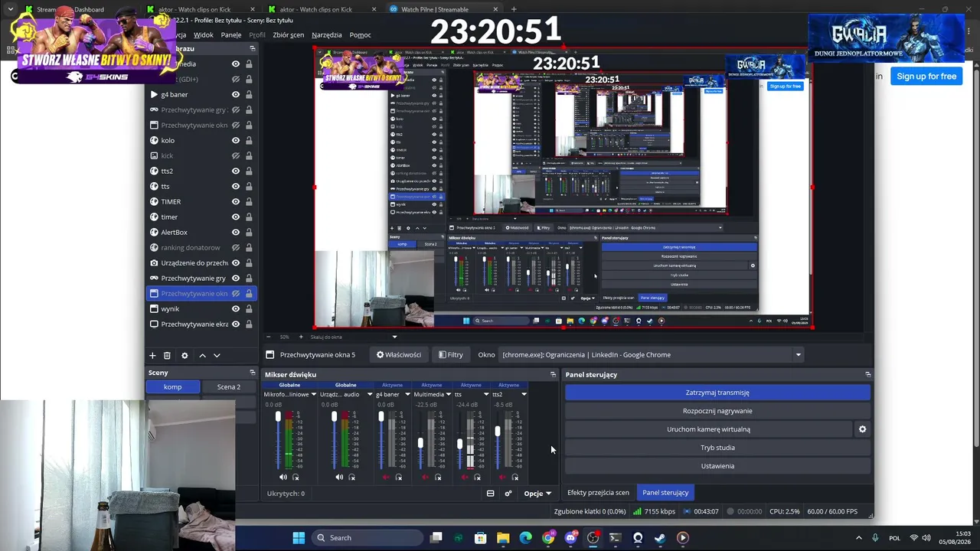
Task: Adjust the Multimedia volume fader
Action: [420, 443]
